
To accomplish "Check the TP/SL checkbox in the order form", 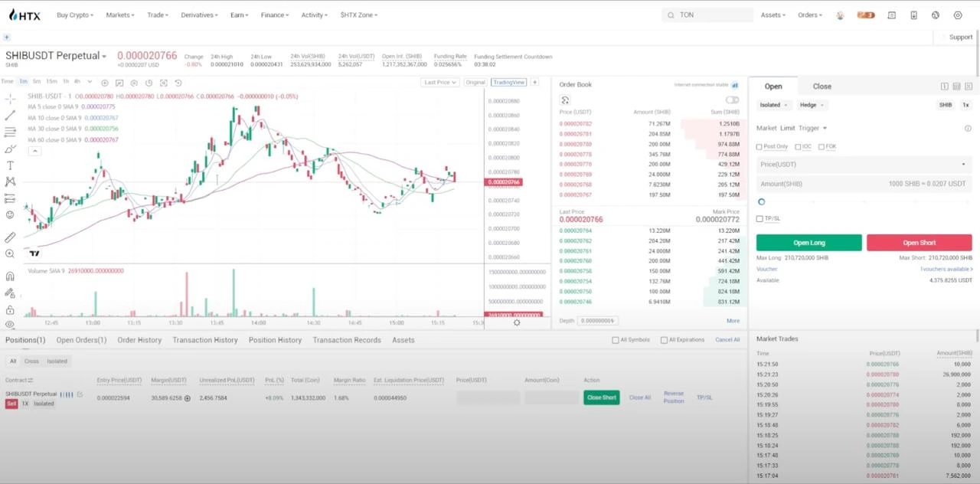I will pos(759,219).
